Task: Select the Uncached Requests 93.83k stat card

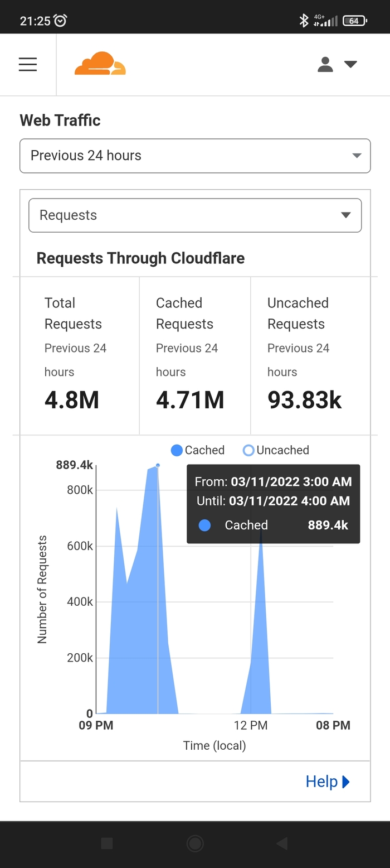Action: tap(310, 356)
